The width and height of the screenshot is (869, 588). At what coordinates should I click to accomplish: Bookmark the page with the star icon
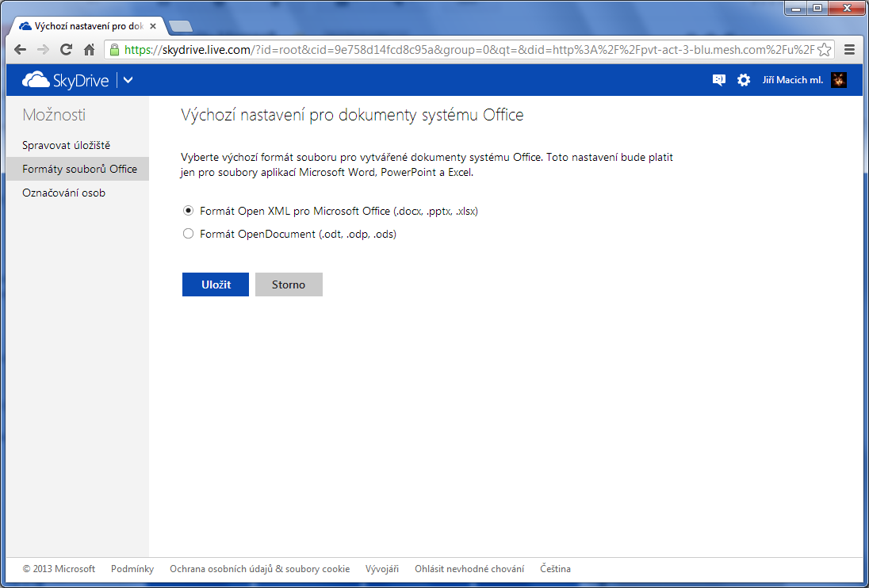point(824,50)
